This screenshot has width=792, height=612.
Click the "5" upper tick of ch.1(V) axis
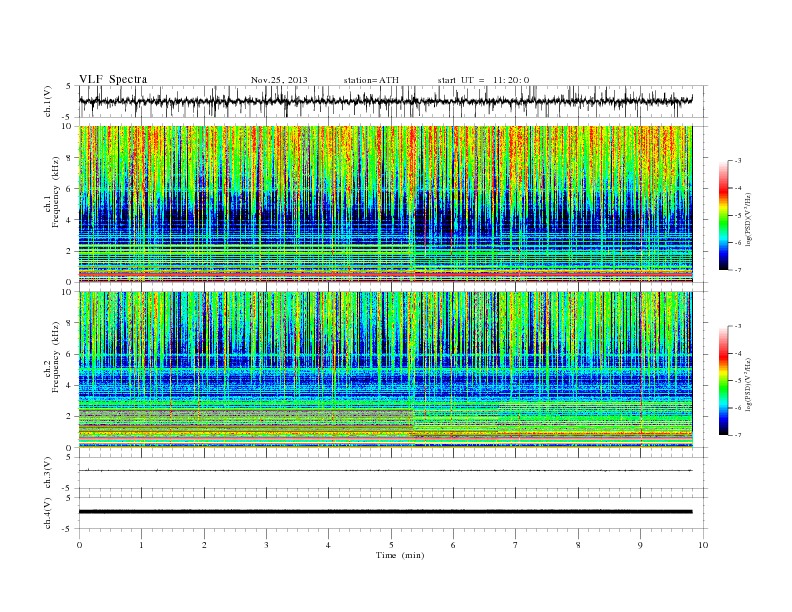[69, 86]
